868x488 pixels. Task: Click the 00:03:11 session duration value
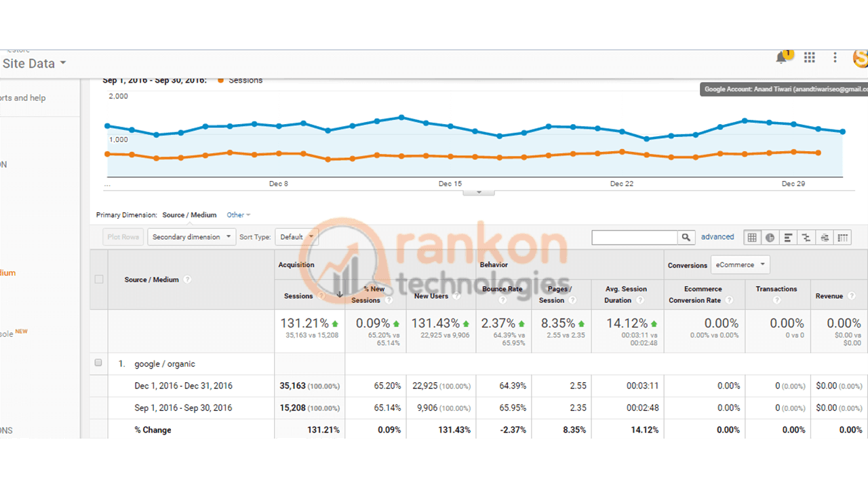[x=642, y=386]
